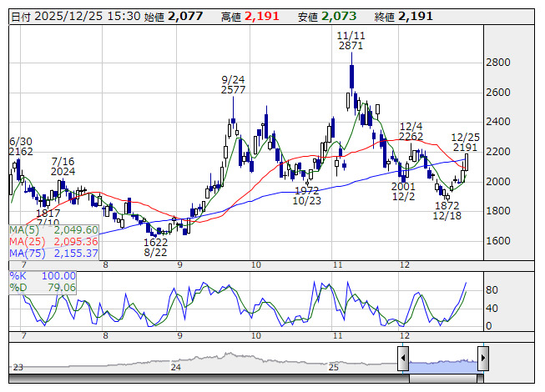Click the left range handle arrow

402,360
